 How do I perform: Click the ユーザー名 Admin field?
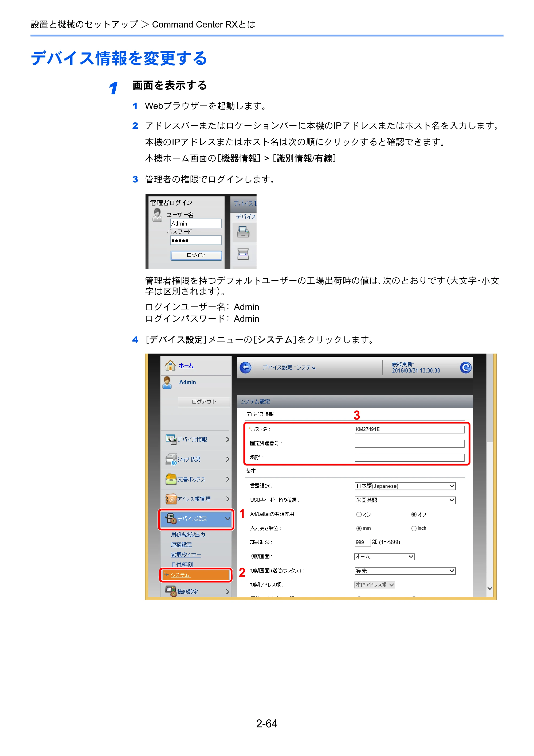click(x=196, y=223)
